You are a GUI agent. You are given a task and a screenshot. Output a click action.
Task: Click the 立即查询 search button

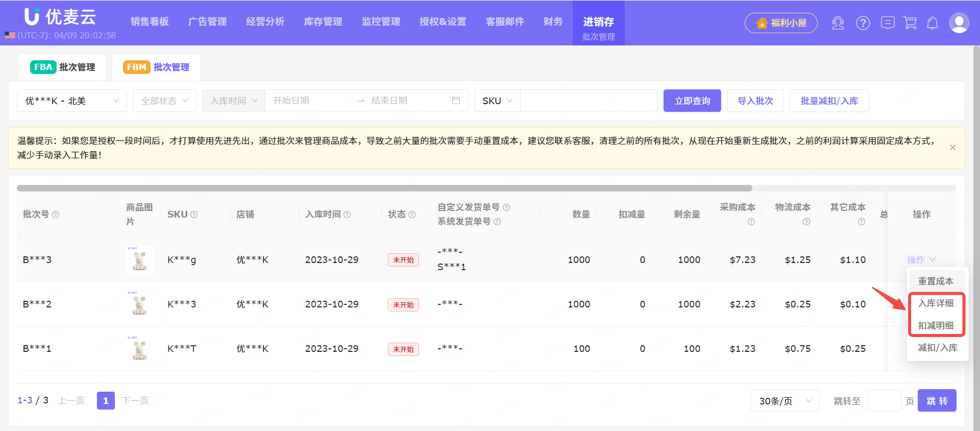(x=692, y=101)
